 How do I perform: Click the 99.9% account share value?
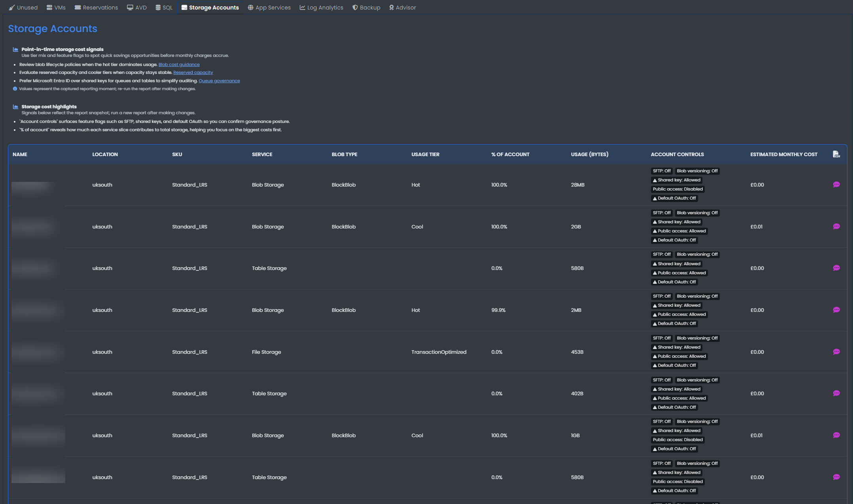point(498,310)
